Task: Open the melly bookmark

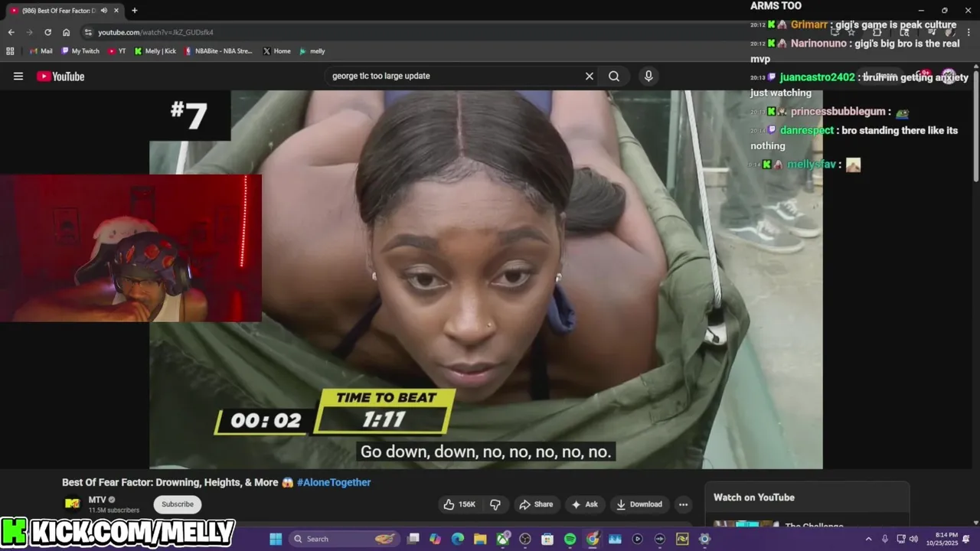Action: pyautogui.click(x=312, y=51)
